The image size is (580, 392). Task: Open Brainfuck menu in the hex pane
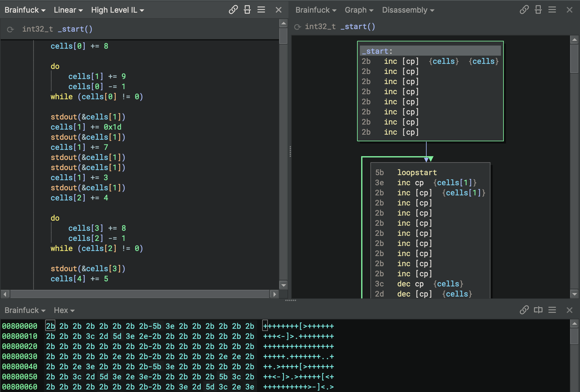coord(25,310)
